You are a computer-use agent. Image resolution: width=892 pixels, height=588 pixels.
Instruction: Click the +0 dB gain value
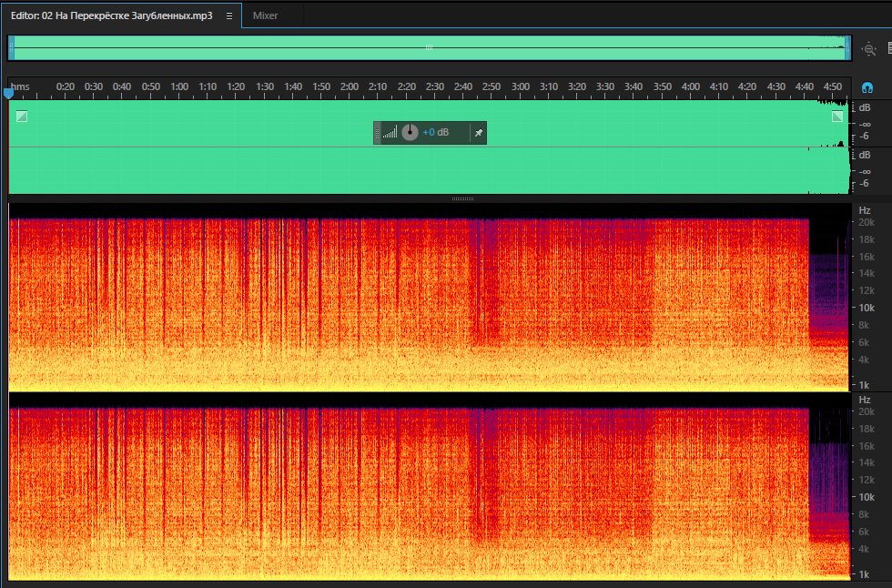pos(436,133)
